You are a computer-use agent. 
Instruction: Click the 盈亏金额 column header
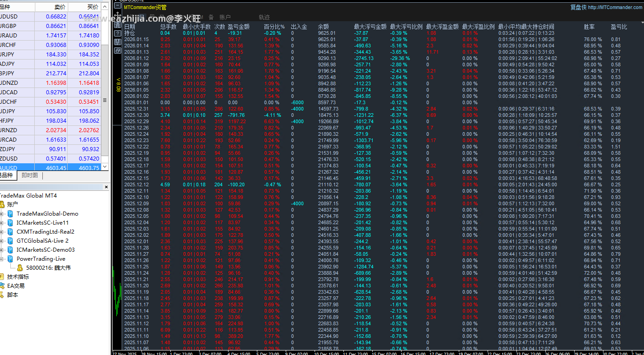click(238, 27)
